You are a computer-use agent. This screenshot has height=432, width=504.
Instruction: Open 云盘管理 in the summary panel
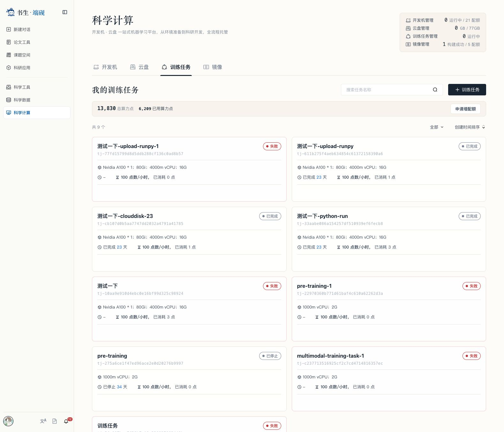(417, 28)
